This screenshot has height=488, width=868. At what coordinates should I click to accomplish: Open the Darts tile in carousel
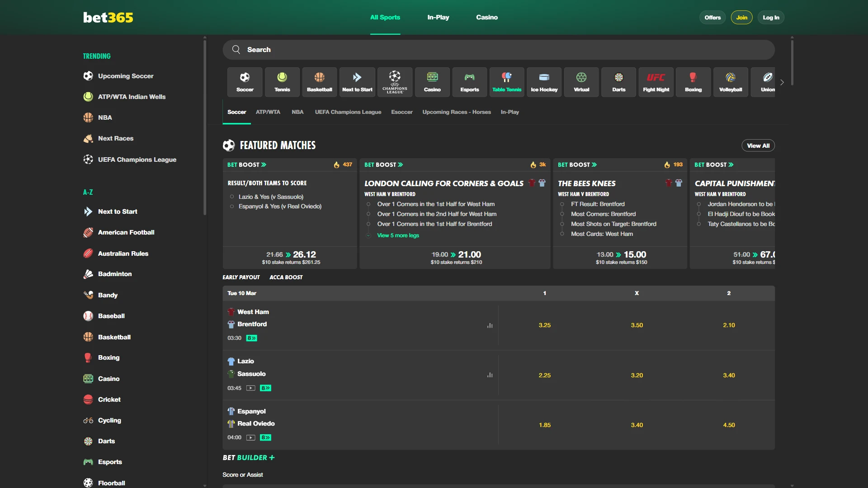pyautogui.click(x=619, y=82)
